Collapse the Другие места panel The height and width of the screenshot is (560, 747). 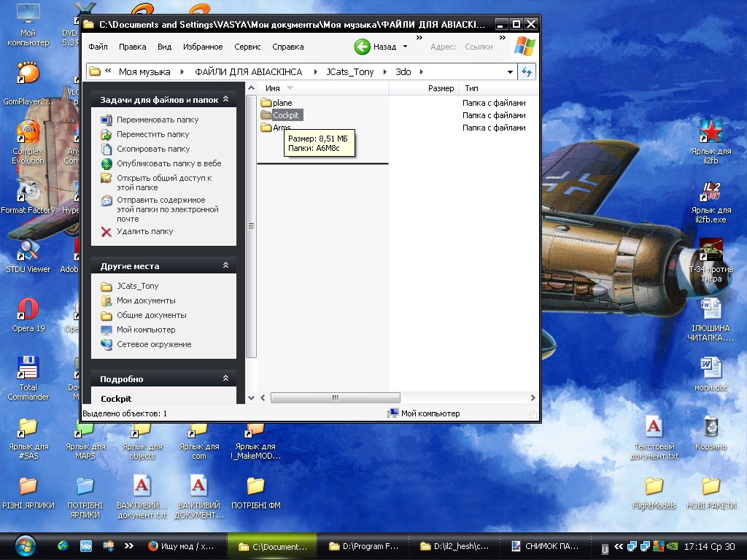tap(225, 266)
